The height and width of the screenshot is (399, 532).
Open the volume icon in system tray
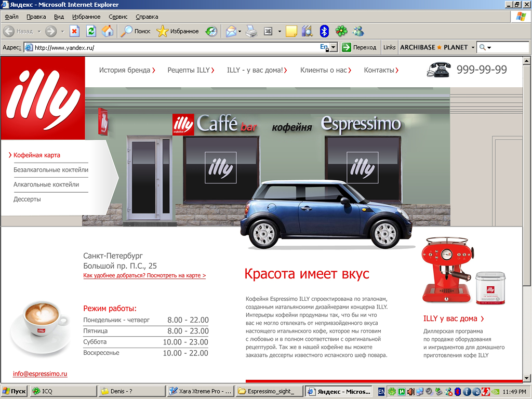(411, 392)
